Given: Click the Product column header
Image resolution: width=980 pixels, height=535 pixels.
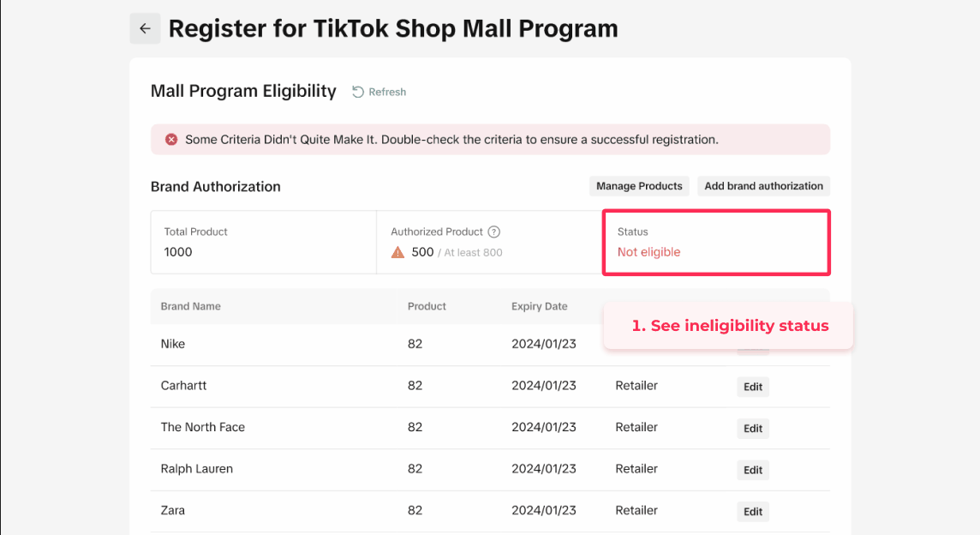Looking at the screenshot, I should pyautogui.click(x=427, y=306).
